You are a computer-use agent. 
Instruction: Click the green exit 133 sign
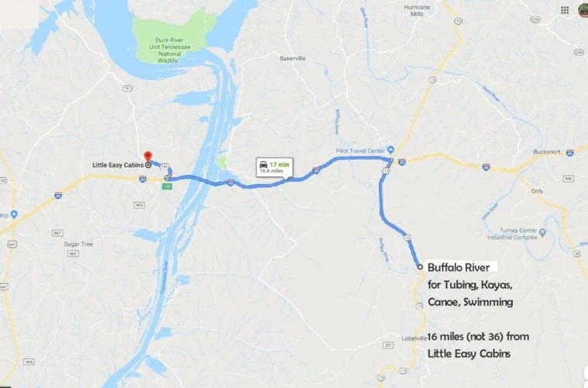point(168,186)
